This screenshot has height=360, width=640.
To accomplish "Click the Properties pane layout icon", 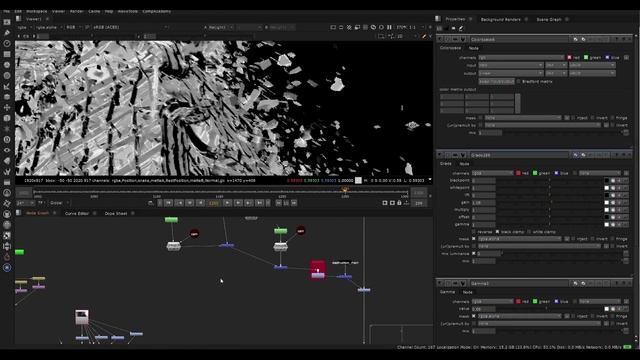I will pos(438,19).
